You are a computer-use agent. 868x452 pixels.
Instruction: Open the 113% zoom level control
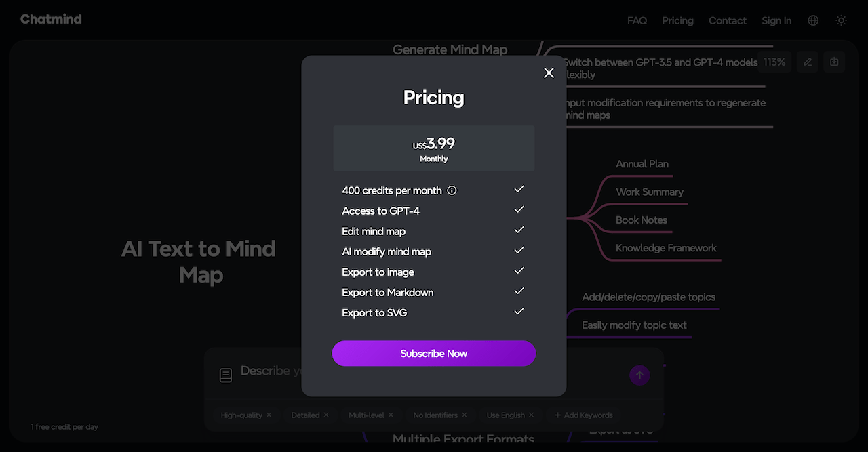coord(774,62)
